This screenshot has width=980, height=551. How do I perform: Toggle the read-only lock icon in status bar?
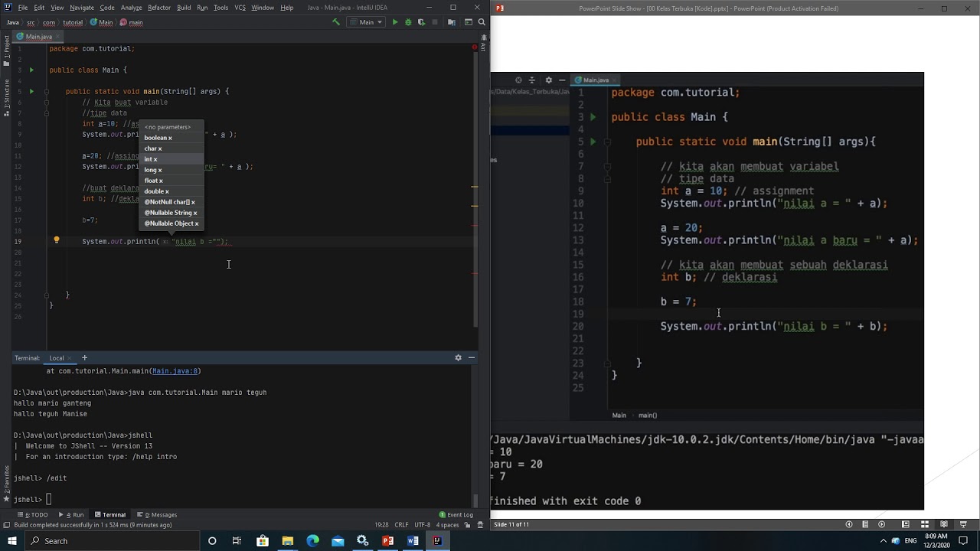point(466,525)
